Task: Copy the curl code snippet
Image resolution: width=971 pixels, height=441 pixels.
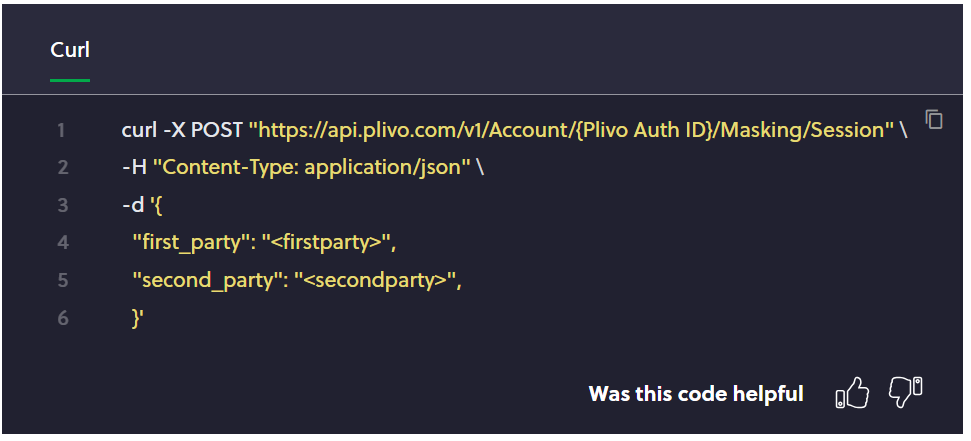Action: (x=934, y=119)
